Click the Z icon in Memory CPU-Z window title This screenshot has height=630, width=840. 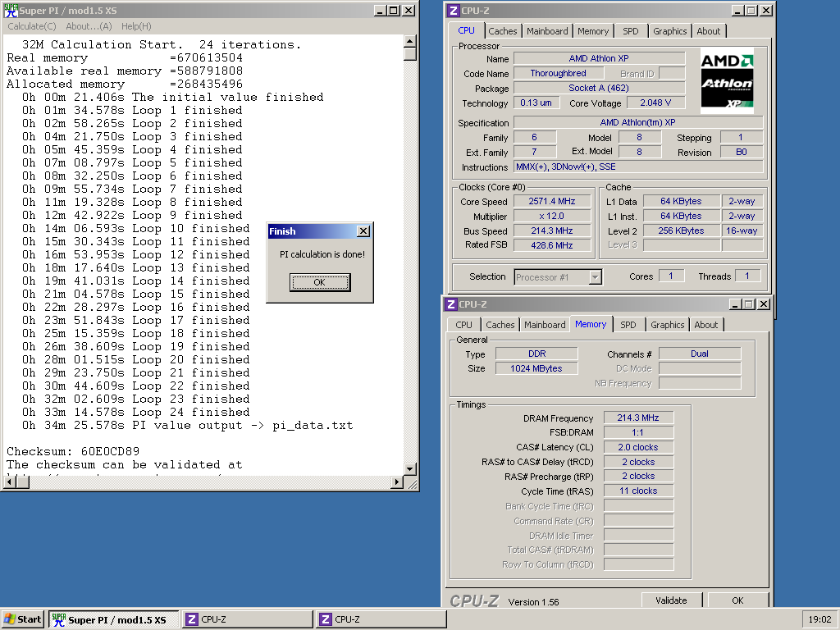click(451, 304)
